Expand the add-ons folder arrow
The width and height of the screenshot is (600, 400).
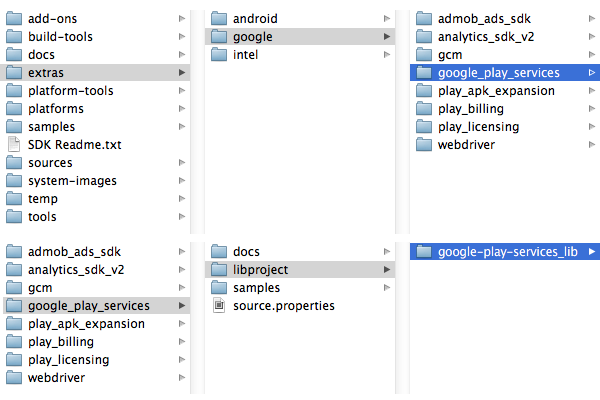pyautogui.click(x=182, y=18)
